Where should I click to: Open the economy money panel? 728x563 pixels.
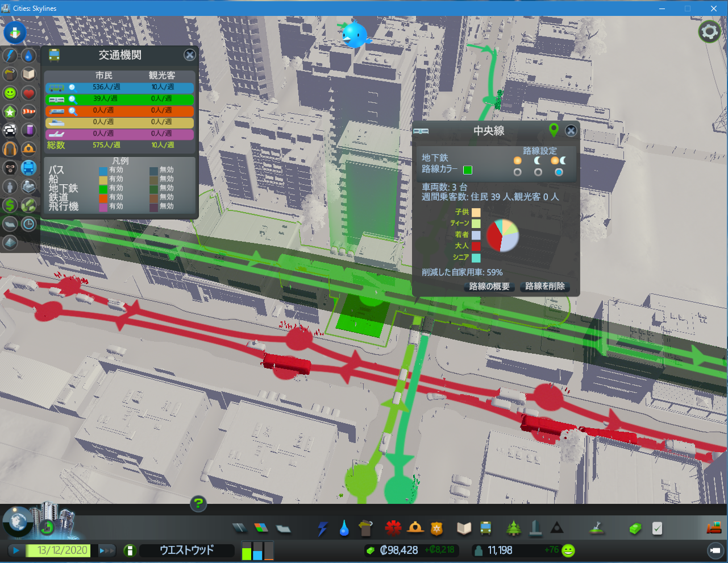pos(635,528)
